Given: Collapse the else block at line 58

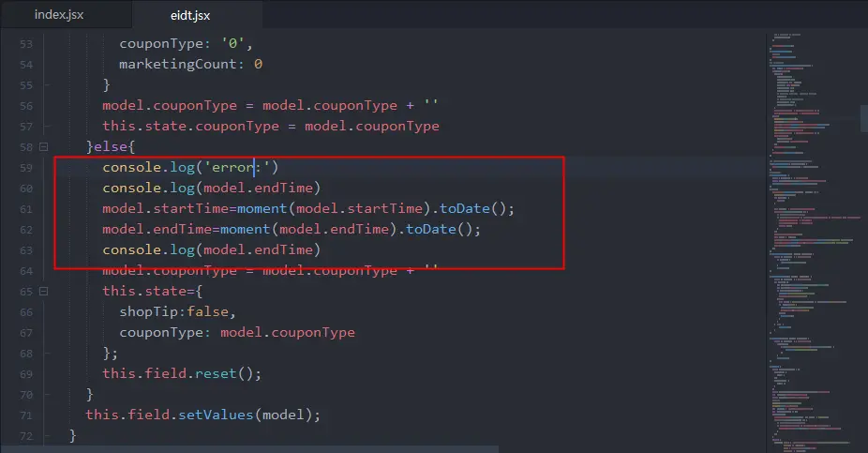Looking at the screenshot, I should 44,146.
